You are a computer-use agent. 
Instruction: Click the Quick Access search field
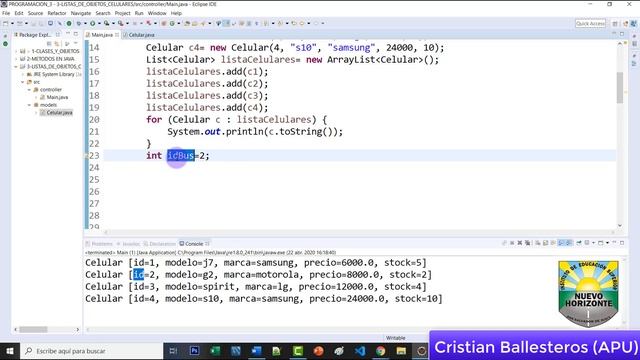(x=590, y=23)
